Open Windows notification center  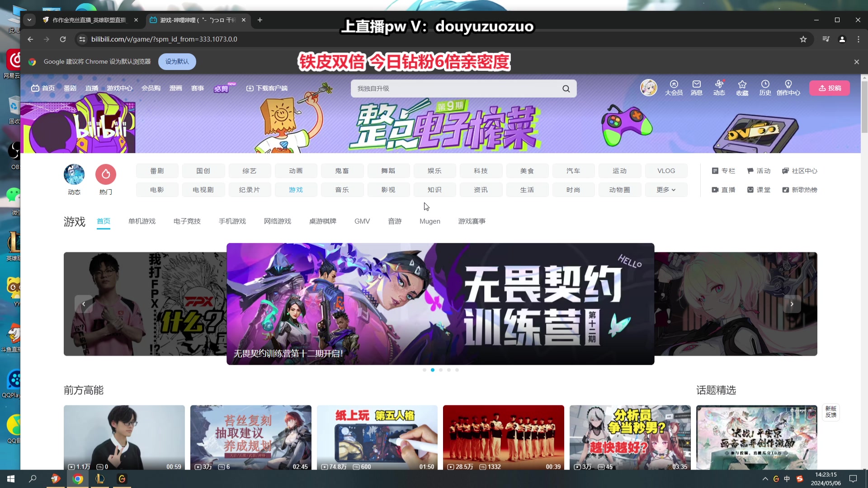coord(853,479)
